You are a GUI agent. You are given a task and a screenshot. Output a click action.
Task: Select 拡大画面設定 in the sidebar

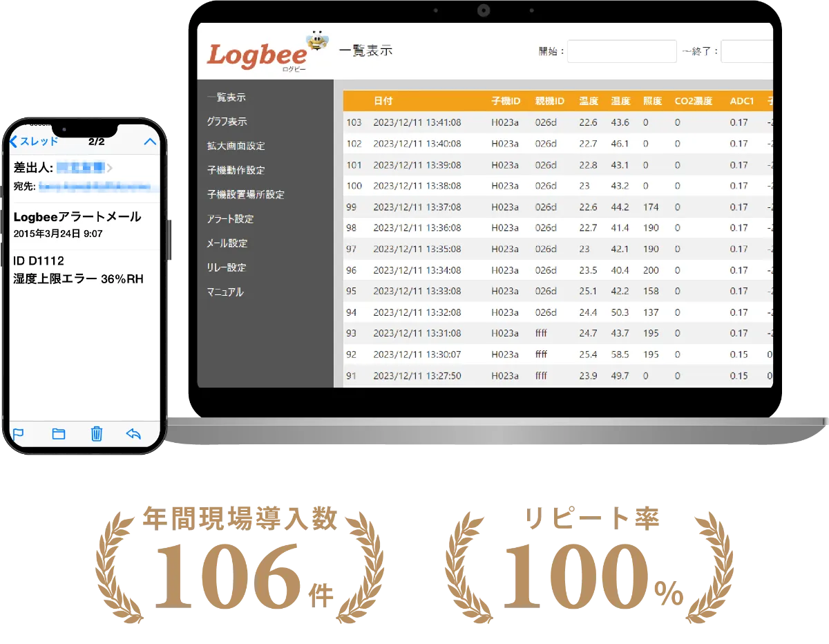tap(236, 146)
